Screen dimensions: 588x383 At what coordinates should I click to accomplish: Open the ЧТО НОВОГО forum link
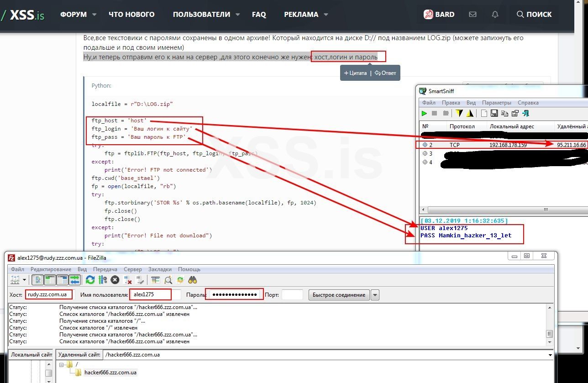pos(131,15)
